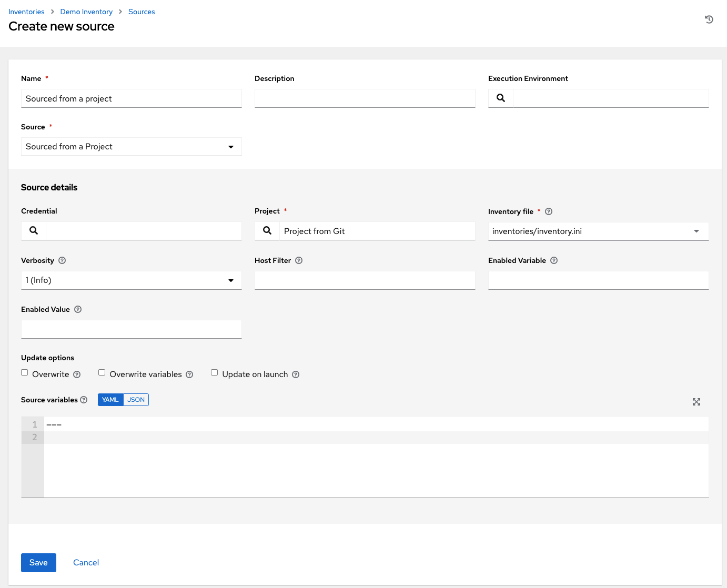727x588 pixels.
Task: Select the YAML format tab
Action: point(110,400)
